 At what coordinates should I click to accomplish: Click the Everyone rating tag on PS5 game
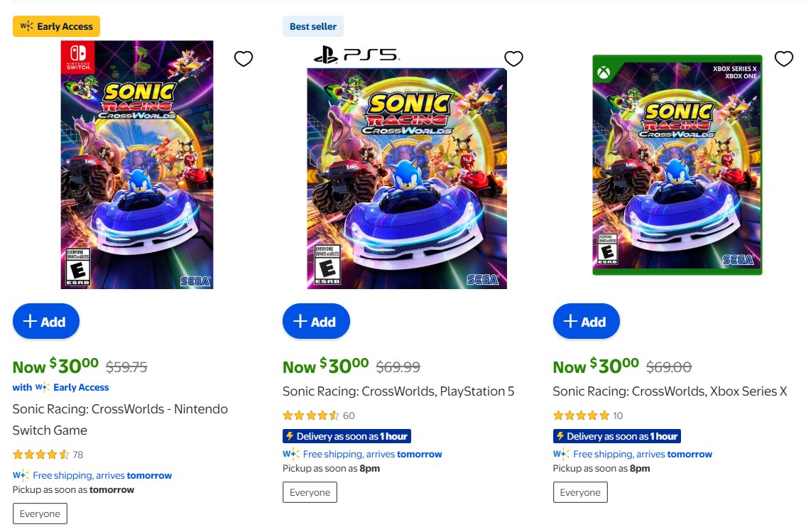click(310, 492)
